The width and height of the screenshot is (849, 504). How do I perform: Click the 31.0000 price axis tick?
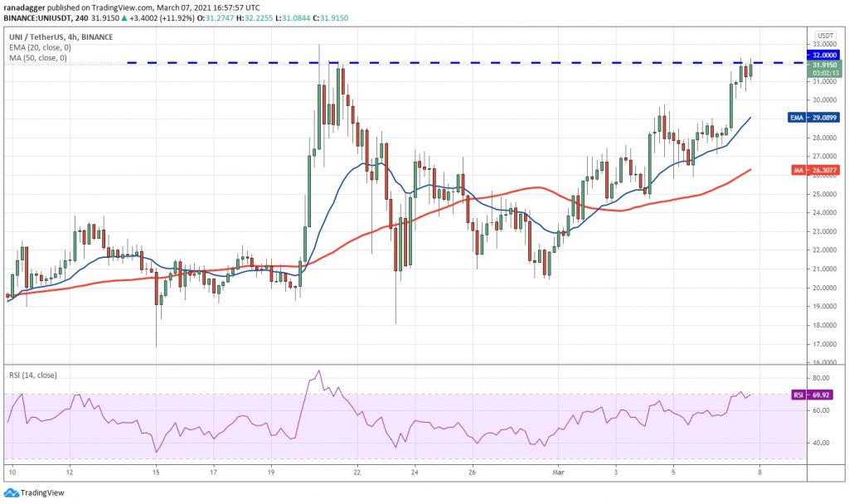[x=823, y=82]
